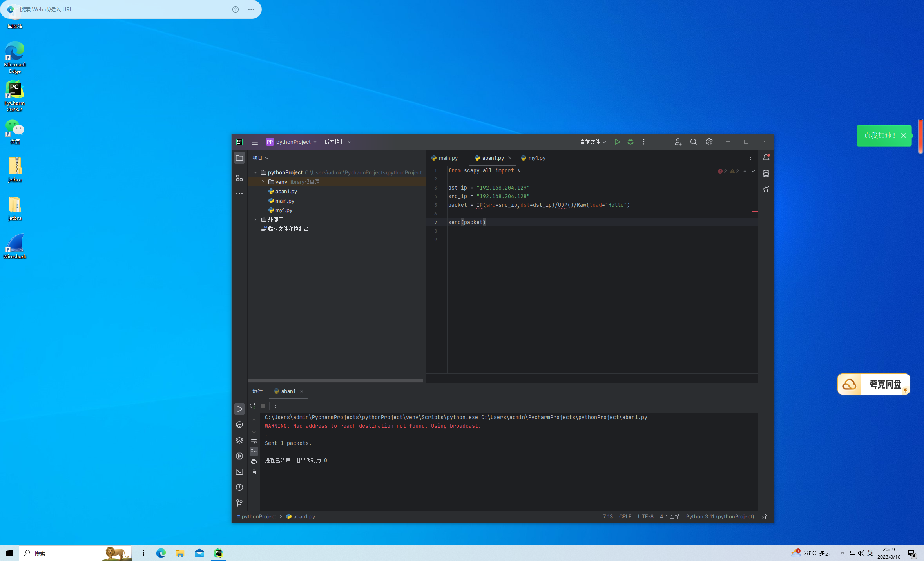This screenshot has height=561, width=924.
Task: Clear run console with trash icon
Action: pyautogui.click(x=254, y=472)
